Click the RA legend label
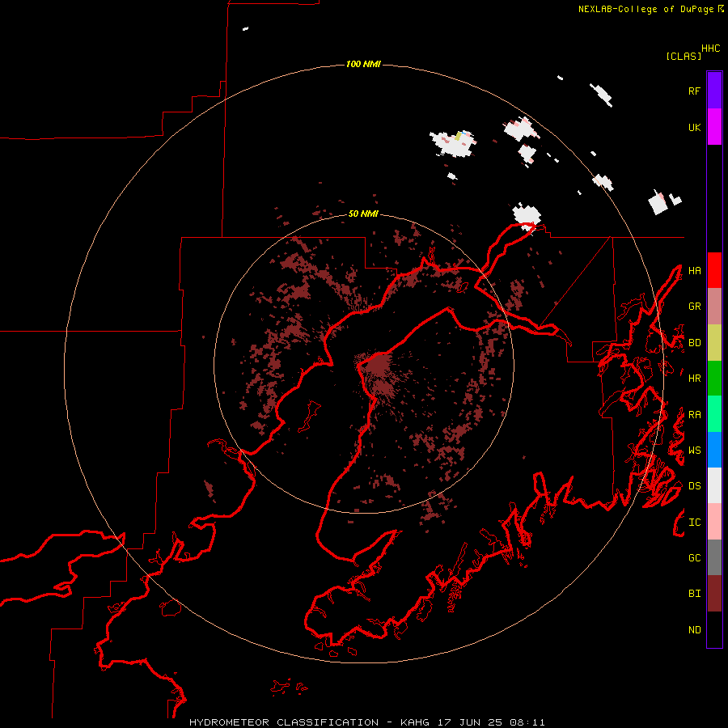This screenshot has width=728, height=728. click(694, 414)
